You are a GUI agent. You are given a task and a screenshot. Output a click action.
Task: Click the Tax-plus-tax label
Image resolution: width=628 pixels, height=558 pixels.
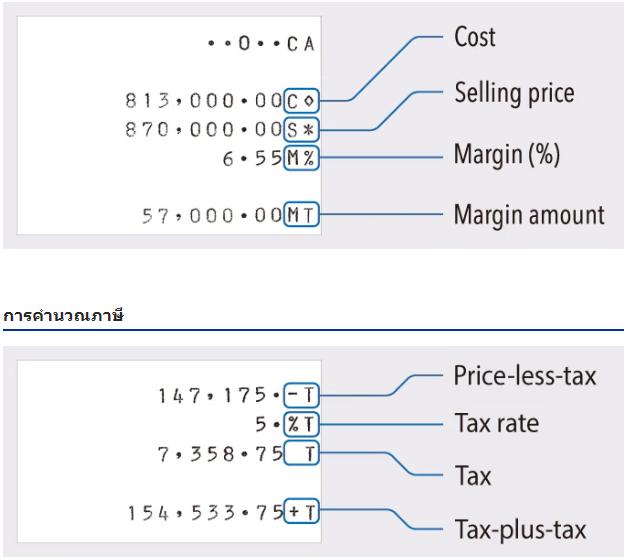521,530
